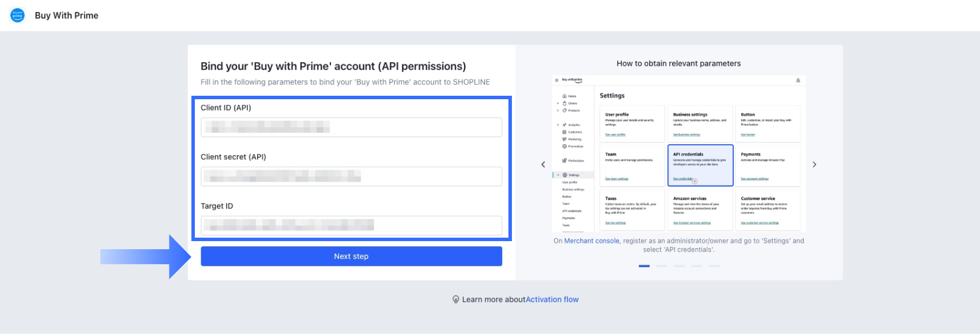Screen dimensions: 980x334
Task: Click the Next step button
Action: pos(351,256)
